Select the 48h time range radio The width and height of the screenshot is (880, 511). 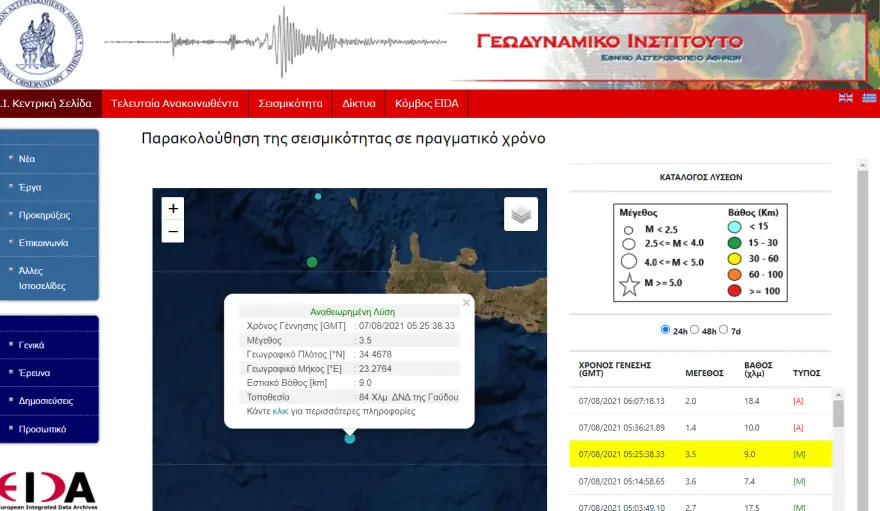(x=694, y=329)
